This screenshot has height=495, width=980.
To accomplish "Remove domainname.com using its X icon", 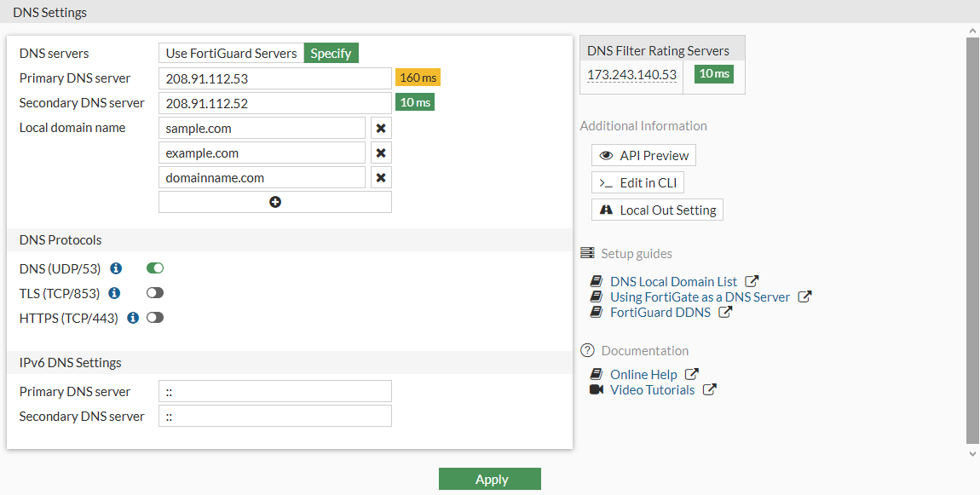I will 381,178.
